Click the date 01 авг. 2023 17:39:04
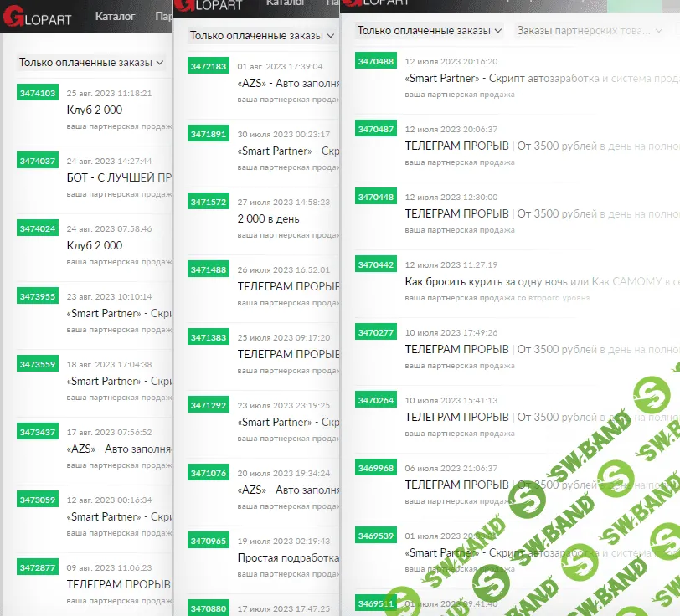The height and width of the screenshot is (616, 680). pyautogui.click(x=281, y=67)
